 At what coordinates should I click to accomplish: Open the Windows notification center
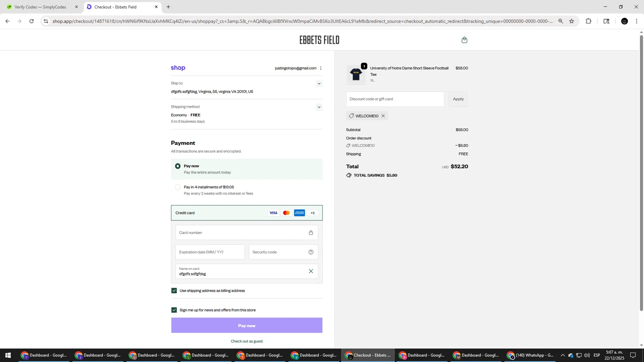(633, 355)
